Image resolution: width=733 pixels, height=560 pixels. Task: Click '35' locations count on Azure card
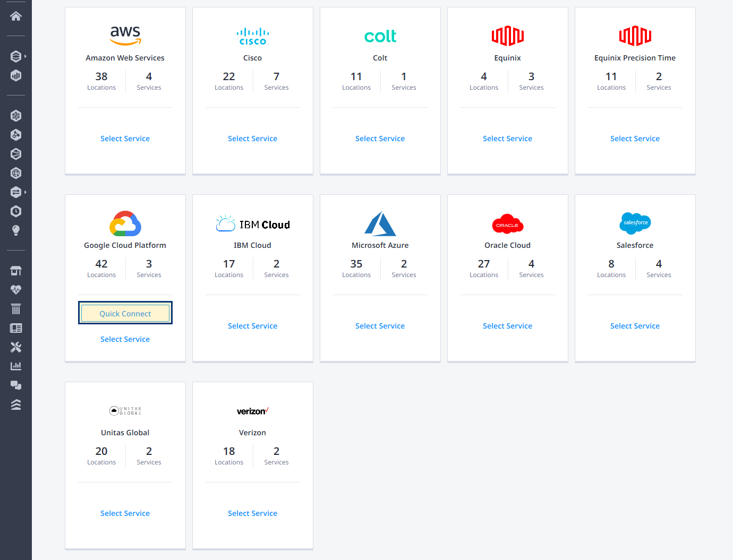[x=356, y=264]
